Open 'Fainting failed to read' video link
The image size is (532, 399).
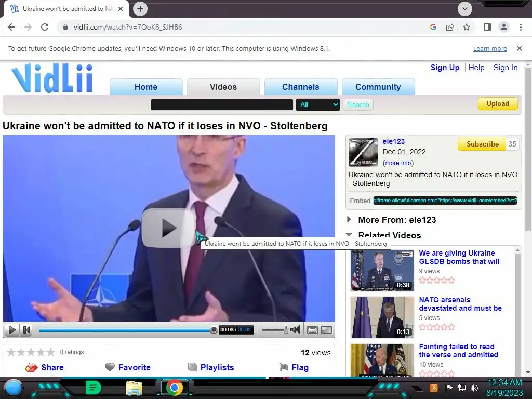[458, 351]
